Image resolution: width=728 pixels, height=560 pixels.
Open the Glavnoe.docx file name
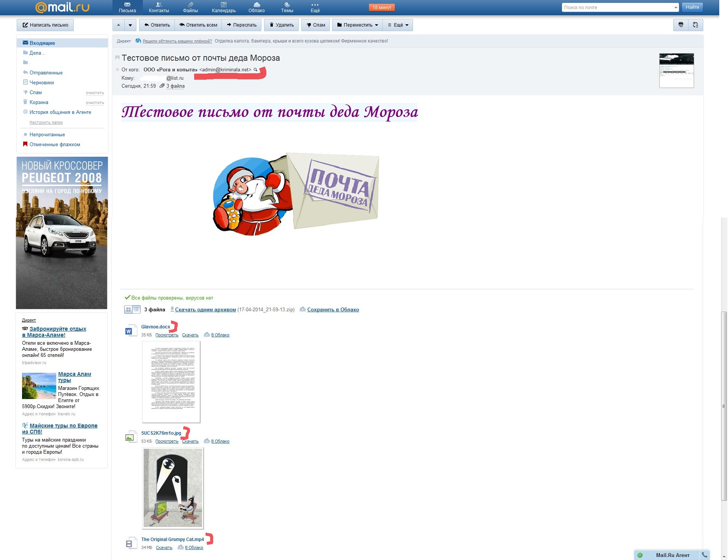(x=155, y=327)
